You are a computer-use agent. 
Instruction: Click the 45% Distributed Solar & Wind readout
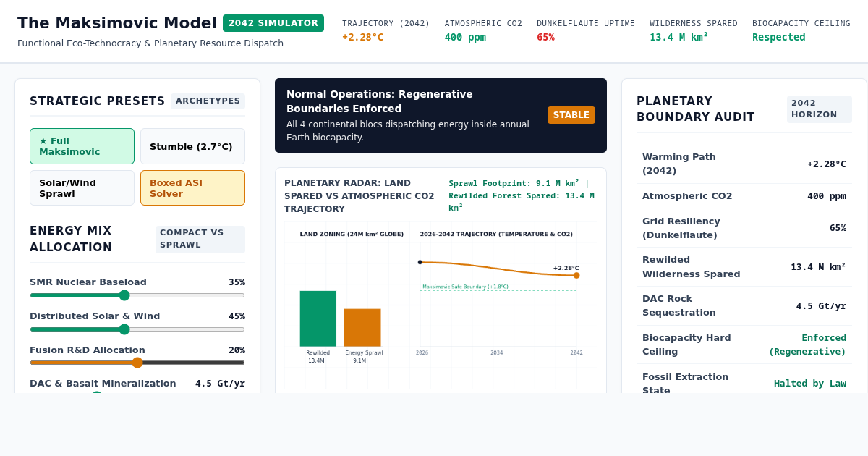[237, 316]
